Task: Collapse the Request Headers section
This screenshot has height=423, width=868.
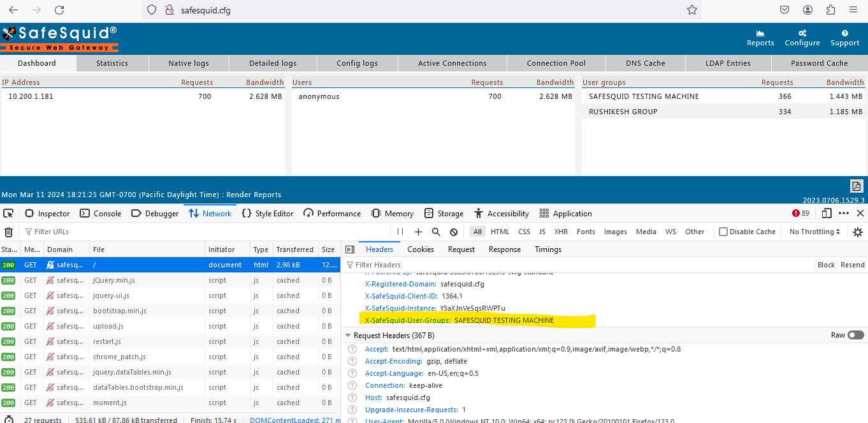Action: tap(348, 336)
